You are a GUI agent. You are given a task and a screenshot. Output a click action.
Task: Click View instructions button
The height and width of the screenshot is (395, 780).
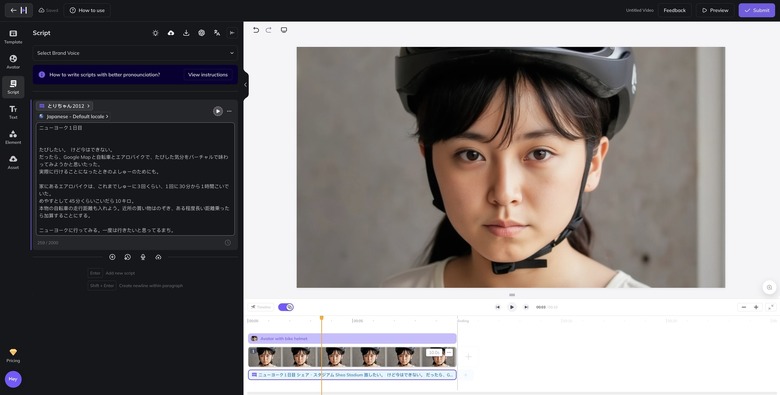point(208,75)
